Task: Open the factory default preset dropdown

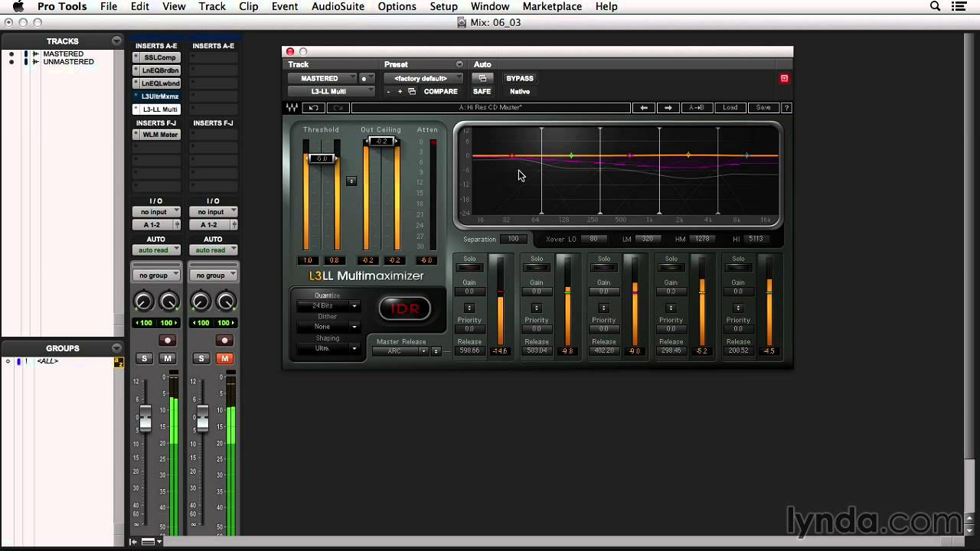Action: 423,78
